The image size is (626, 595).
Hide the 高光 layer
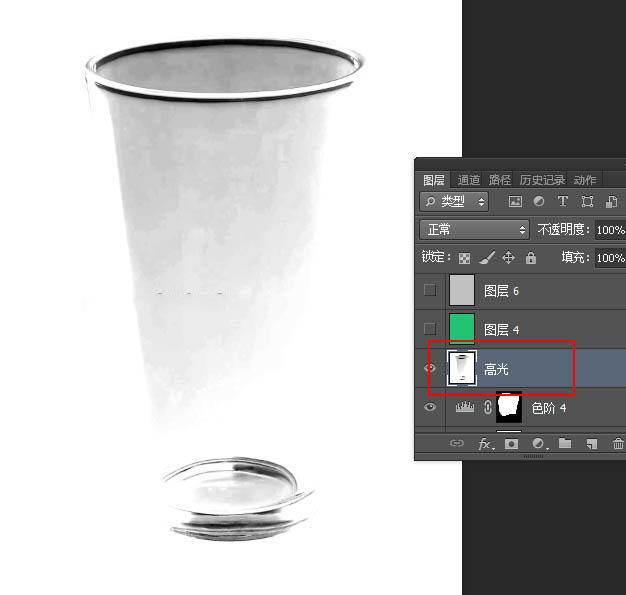coord(430,369)
